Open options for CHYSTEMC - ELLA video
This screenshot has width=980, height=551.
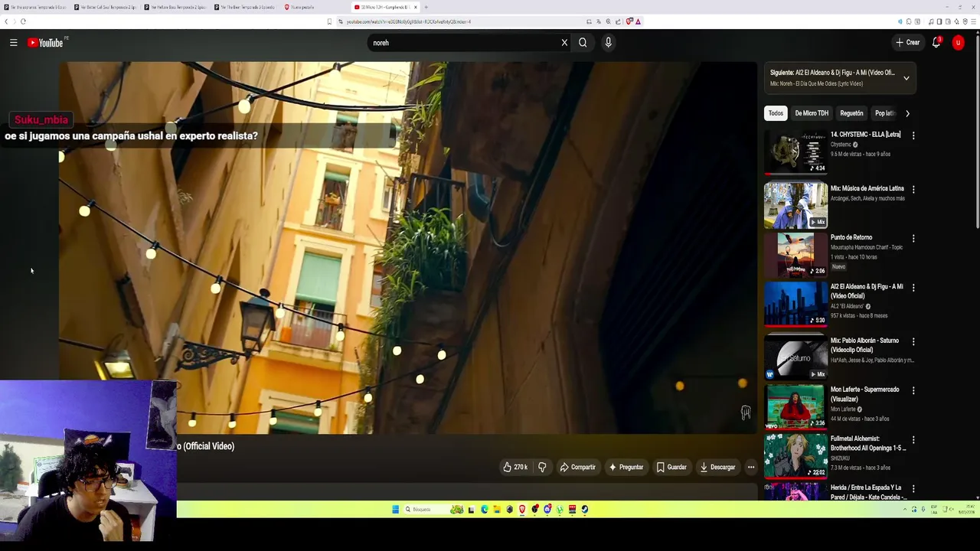913,135
